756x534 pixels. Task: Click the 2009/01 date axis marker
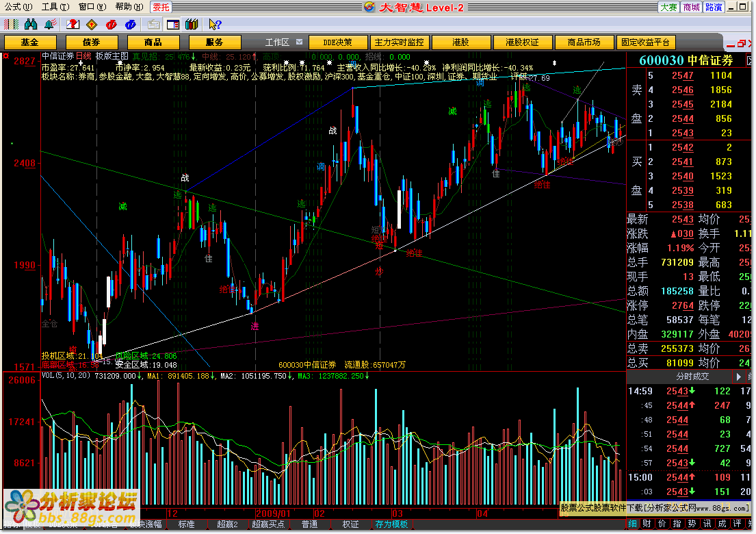(x=273, y=513)
